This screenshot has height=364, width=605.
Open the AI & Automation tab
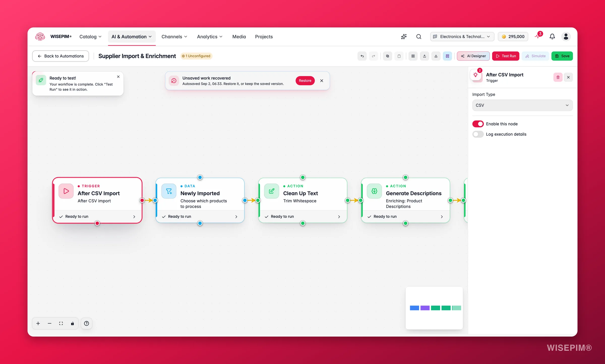coord(132,37)
